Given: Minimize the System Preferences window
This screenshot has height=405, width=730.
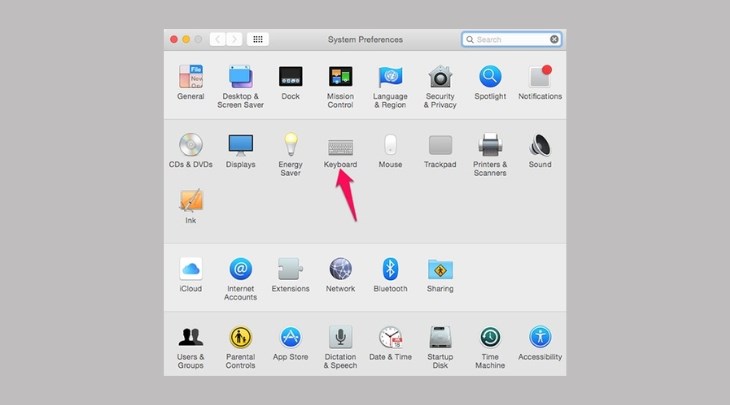Looking at the screenshot, I should click(186, 40).
